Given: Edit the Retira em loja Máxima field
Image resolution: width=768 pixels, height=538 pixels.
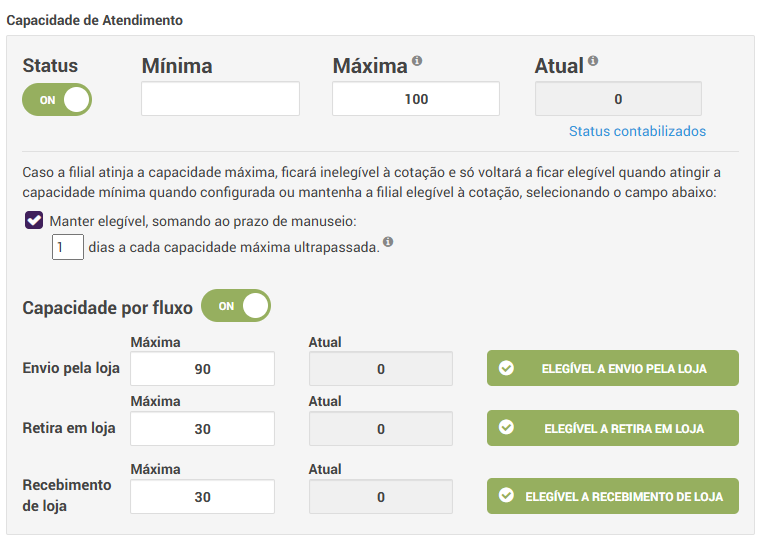Looking at the screenshot, I should click(x=202, y=429).
